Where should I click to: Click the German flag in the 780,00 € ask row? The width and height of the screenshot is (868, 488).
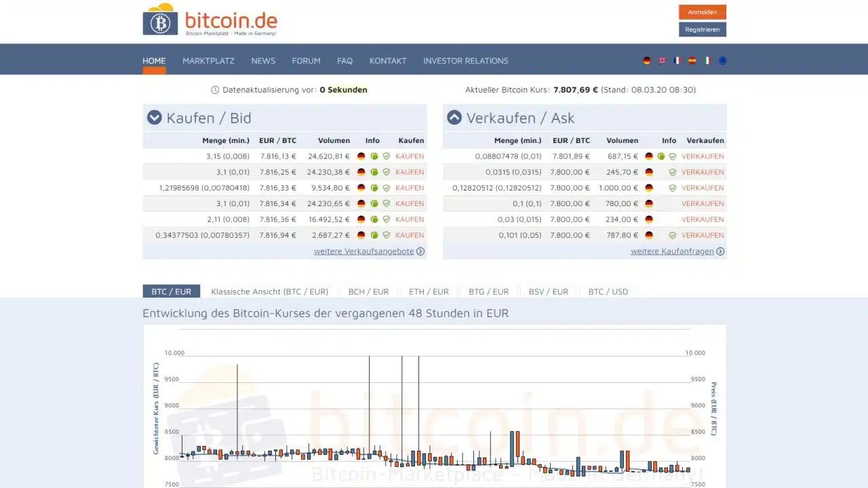649,203
